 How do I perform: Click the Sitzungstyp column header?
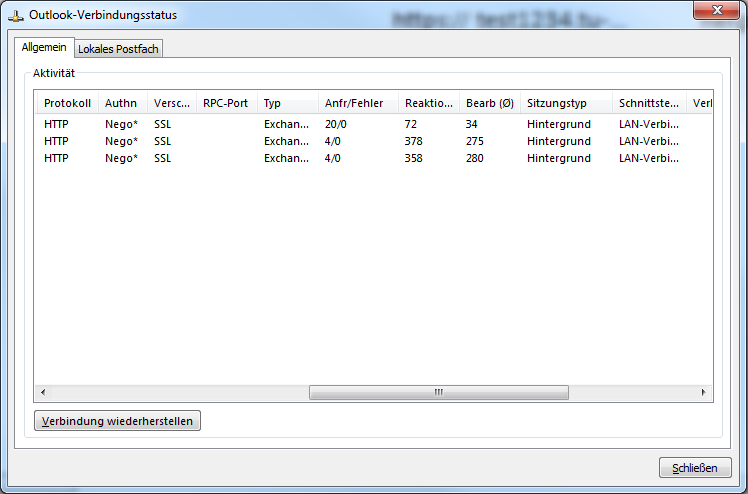pyautogui.click(x=566, y=103)
